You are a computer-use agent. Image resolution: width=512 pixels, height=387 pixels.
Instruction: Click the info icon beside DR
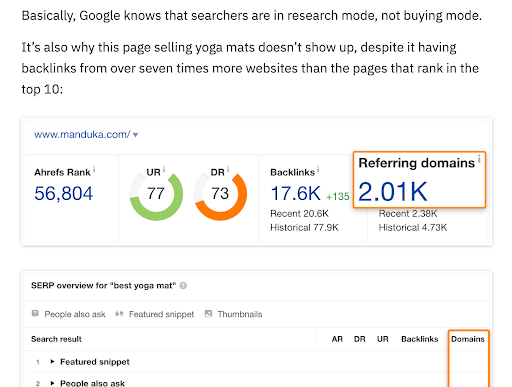(x=228, y=169)
